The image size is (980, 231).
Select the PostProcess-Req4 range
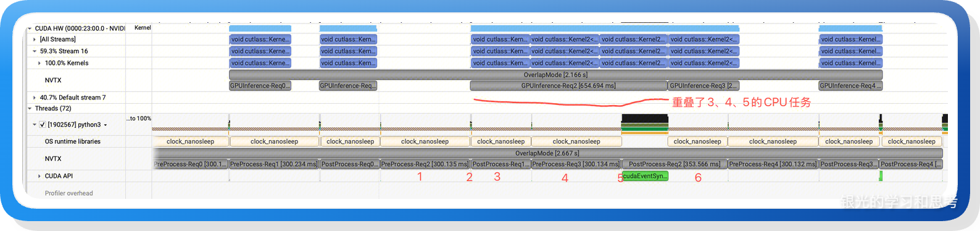click(x=911, y=164)
